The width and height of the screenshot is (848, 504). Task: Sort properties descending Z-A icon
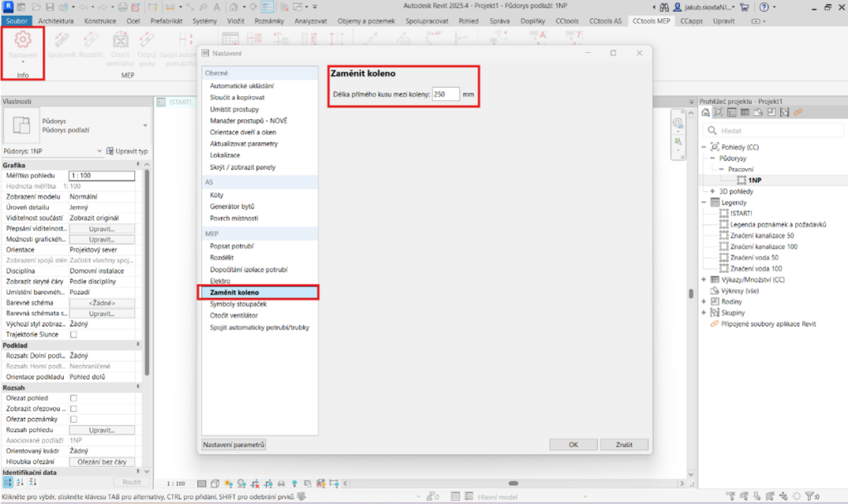click(x=32, y=482)
